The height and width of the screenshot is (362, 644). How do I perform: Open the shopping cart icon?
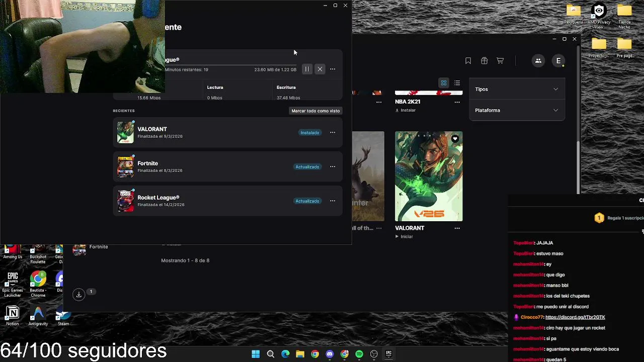(x=500, y=61)
